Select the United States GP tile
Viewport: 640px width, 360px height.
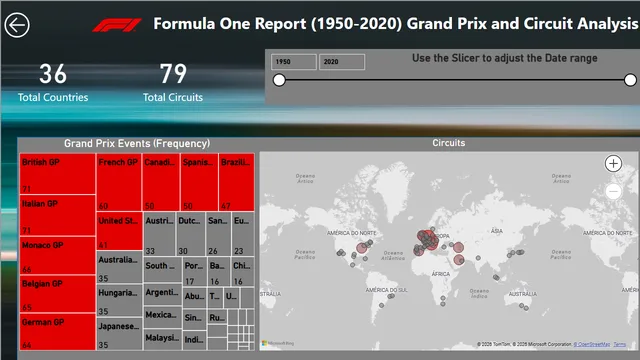pyautogui.click(x=120, y=231)
